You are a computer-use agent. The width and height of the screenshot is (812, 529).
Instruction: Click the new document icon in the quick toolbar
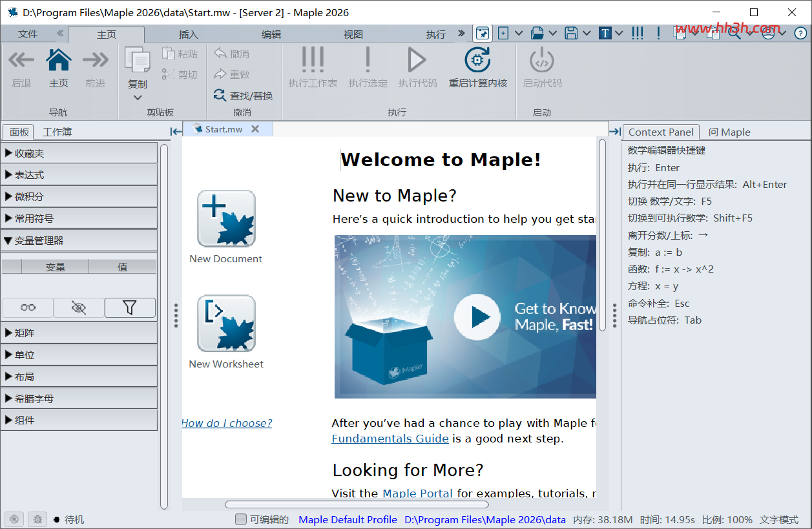[503, 33]
